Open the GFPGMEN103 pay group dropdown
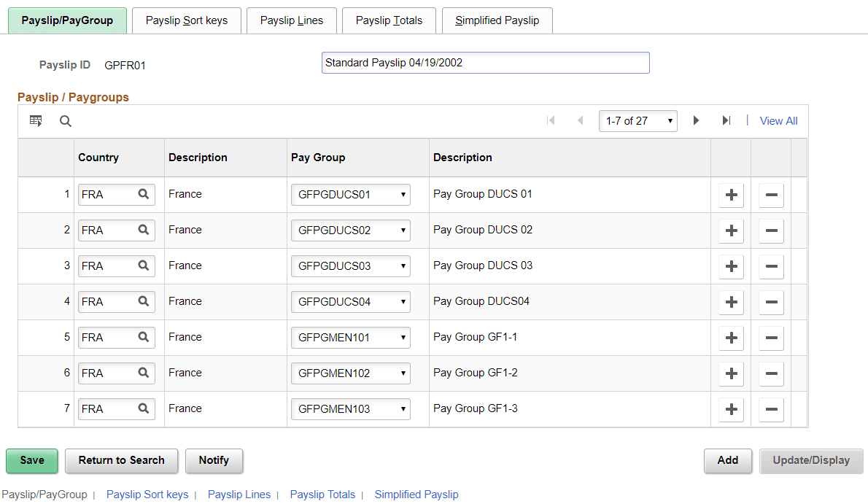Viewport: 868px width, 504px height. [x=350, y=408]
